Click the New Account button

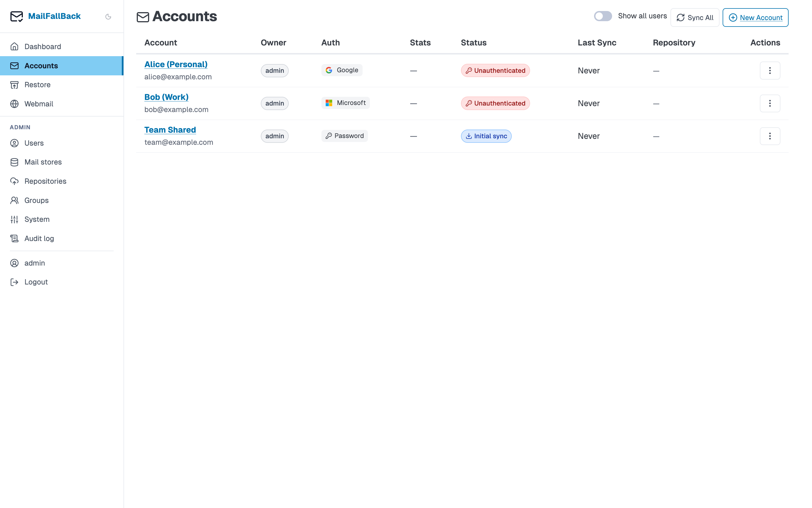(755, 17)
